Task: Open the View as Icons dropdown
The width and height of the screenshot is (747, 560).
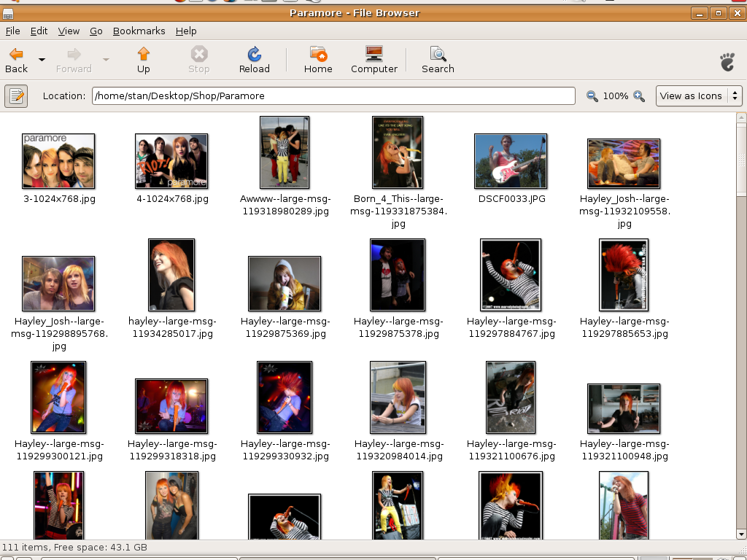Action: point(699,96)
